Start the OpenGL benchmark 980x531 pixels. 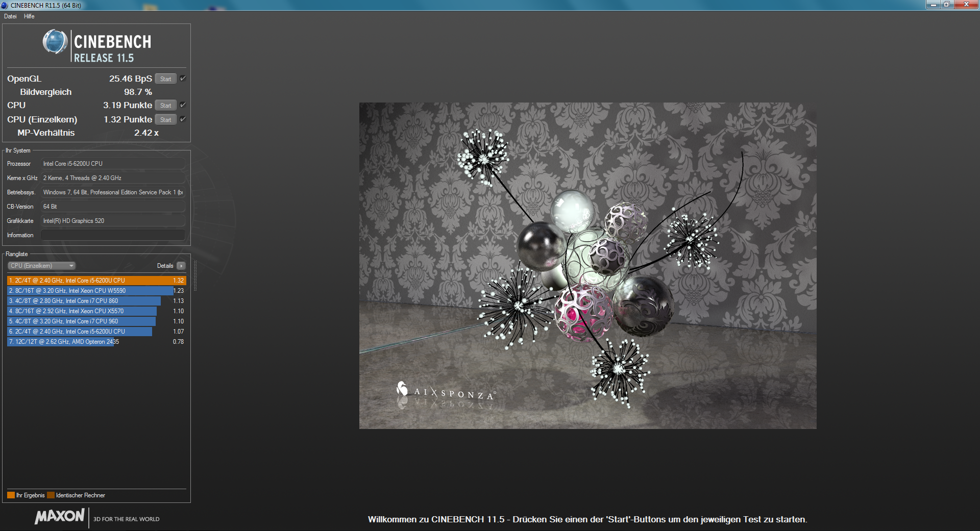[166, 79]
